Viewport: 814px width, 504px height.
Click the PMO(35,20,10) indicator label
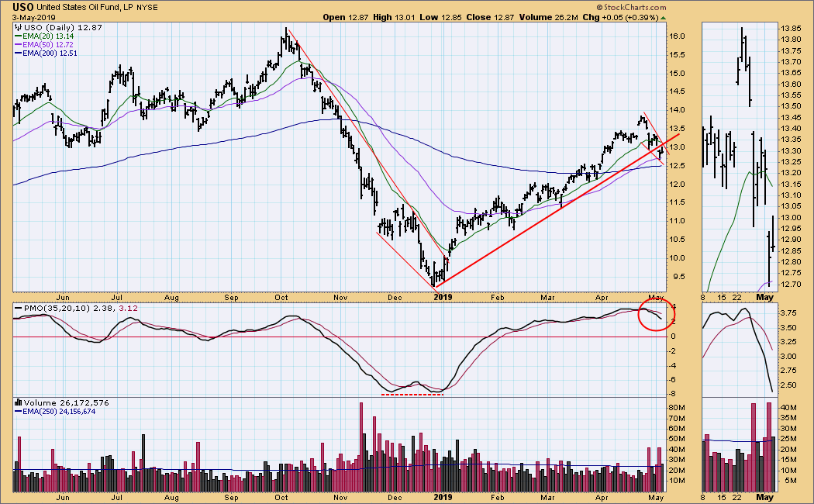56,309
